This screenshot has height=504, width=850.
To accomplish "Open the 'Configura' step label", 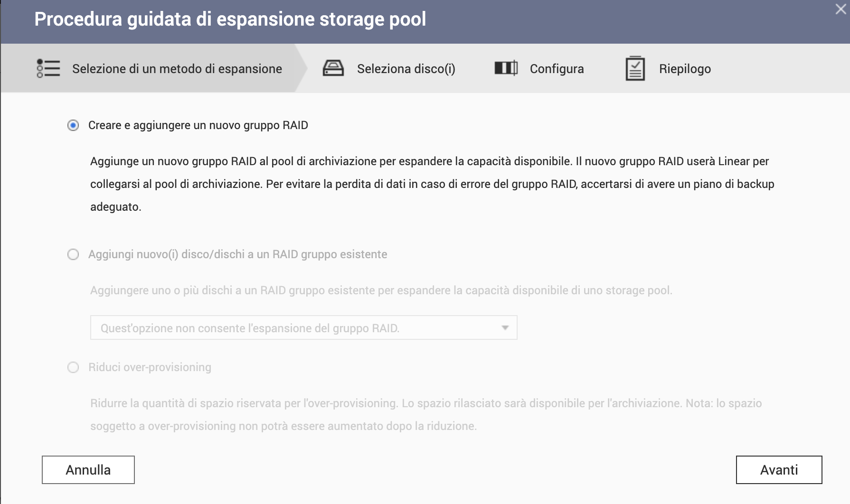I will pos(557,69).
